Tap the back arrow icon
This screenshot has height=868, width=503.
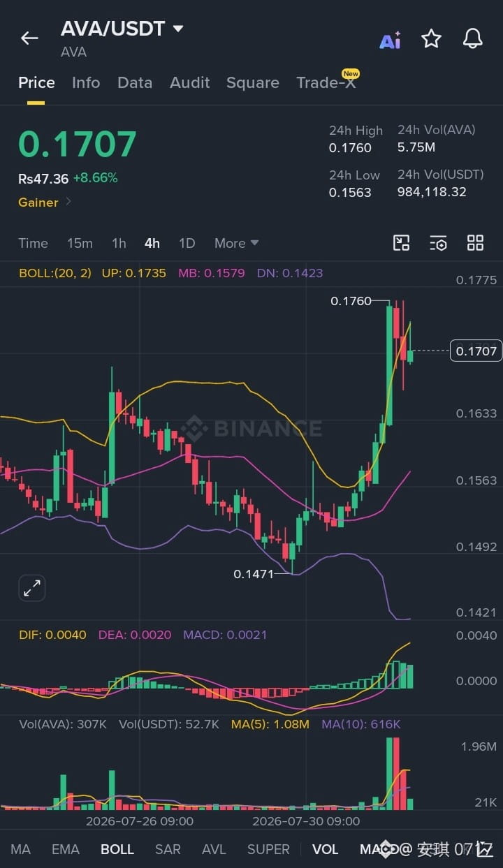coord(29,38)
